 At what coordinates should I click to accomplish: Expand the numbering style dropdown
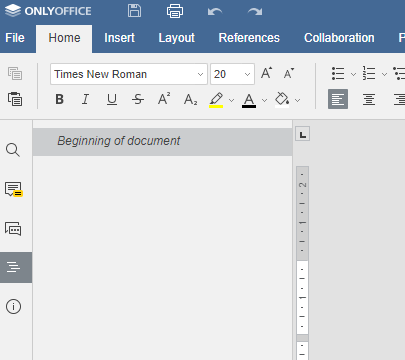384,74
